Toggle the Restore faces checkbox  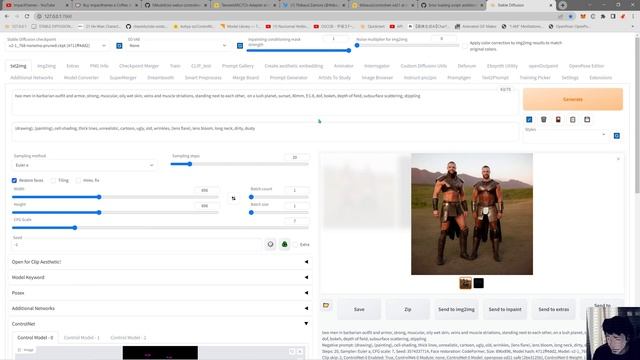[14, 180]
